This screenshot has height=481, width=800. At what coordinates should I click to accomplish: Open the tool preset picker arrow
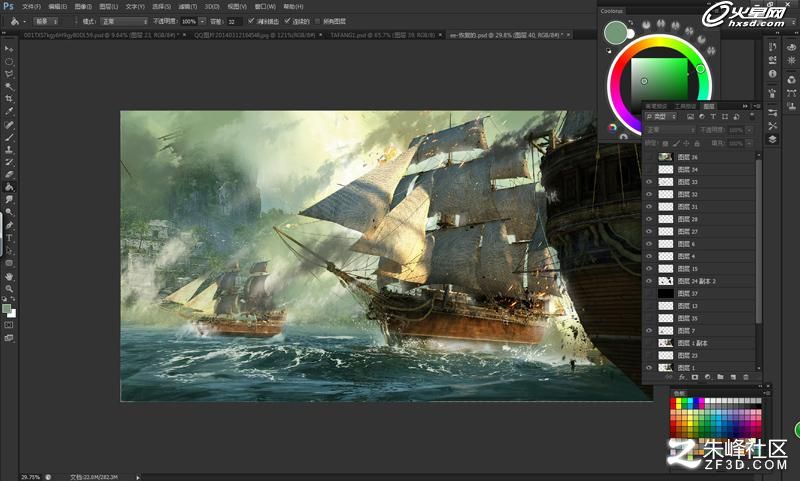24,21
